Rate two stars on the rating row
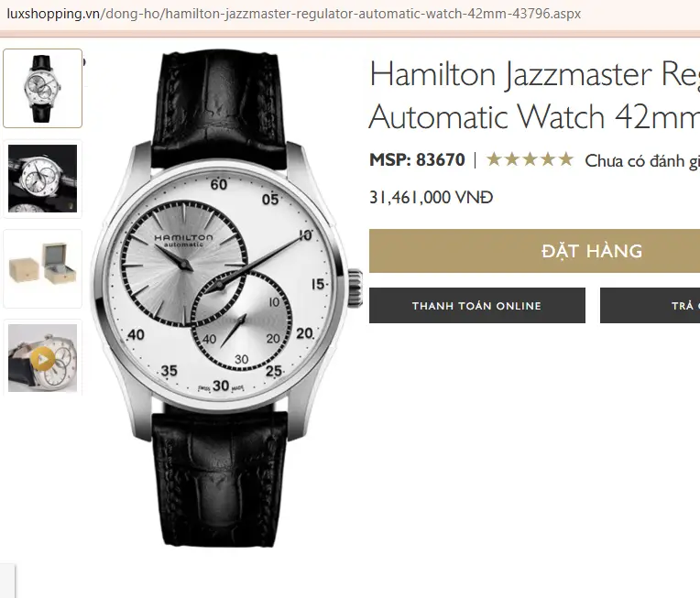700x598 pixels. point(512,159)
